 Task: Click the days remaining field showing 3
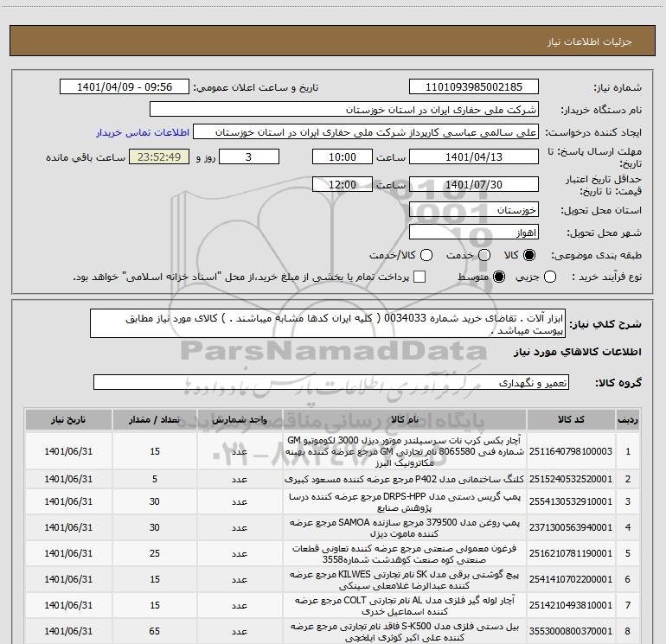coord(249,156)
